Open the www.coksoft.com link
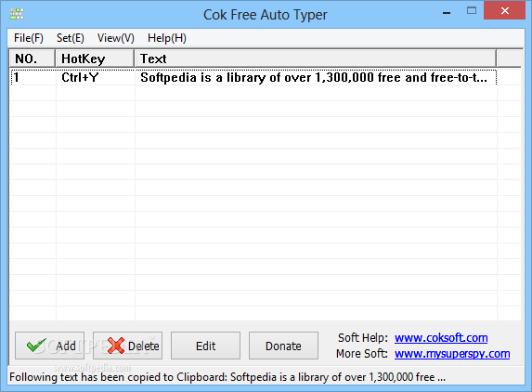Screen dimensions: 532x392 441,338
